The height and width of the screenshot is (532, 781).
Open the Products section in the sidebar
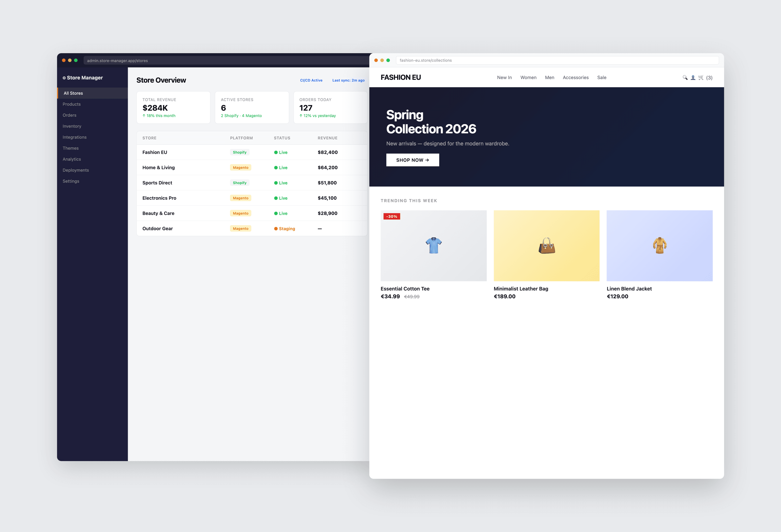point(72,104)
